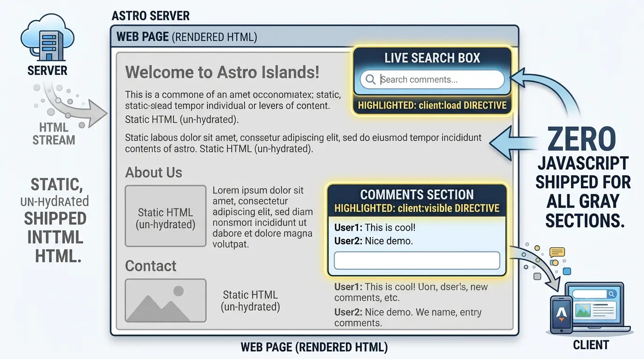Click the empty comment box in Comments Section
This screenshot has width=644, height=359.
click(417, 260)
